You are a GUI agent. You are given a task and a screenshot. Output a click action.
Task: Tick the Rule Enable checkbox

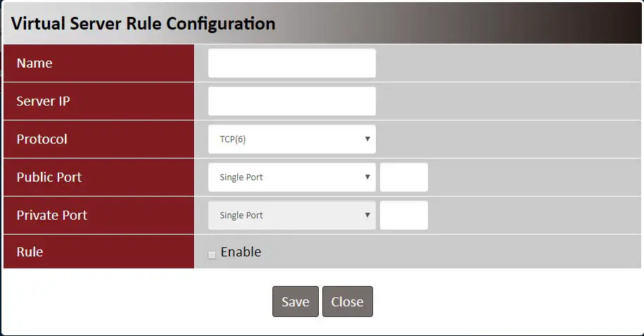click(212, 254)
